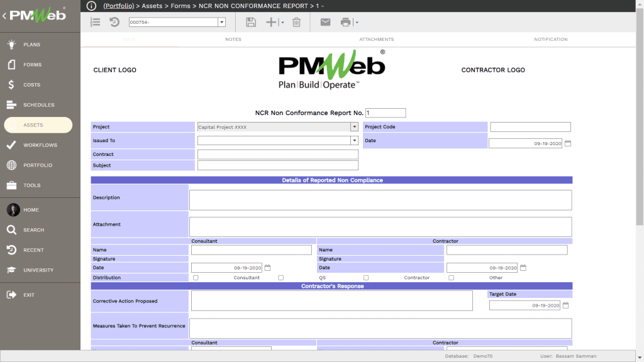
Task: Click Measures Taken To Prevent Recurrence field
Action: (380, 328)
